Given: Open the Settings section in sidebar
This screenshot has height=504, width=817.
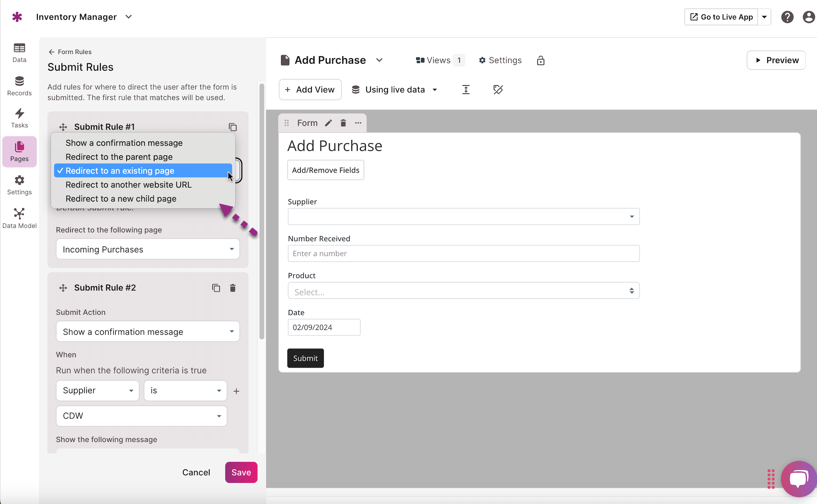Looking at the screenshot, I should click(x=19, y=185).
